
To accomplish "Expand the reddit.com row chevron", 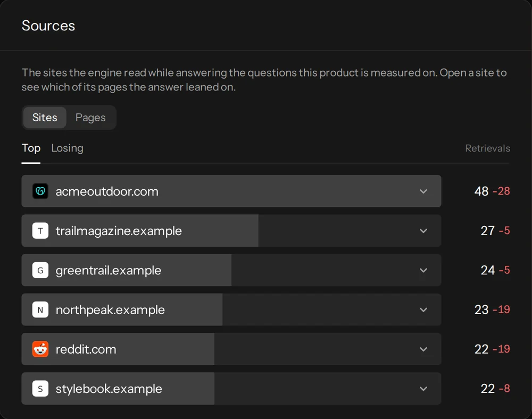I will click(423, 349).
